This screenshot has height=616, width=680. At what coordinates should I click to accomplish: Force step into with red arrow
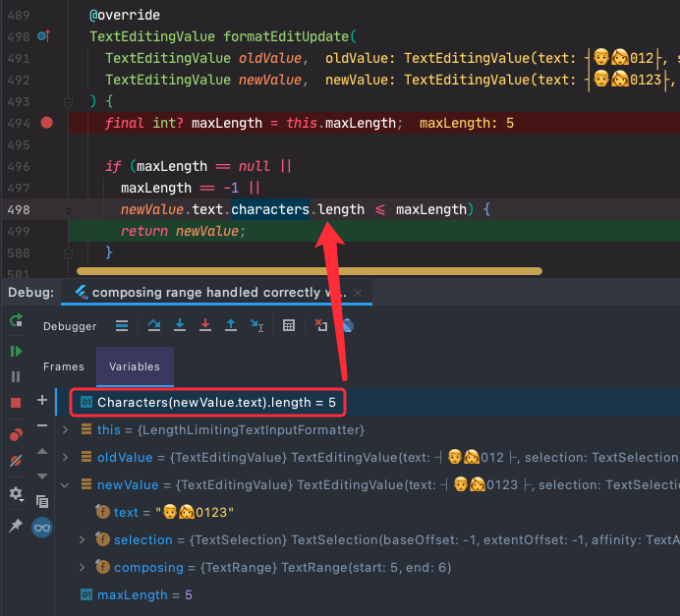pos(205,325)
